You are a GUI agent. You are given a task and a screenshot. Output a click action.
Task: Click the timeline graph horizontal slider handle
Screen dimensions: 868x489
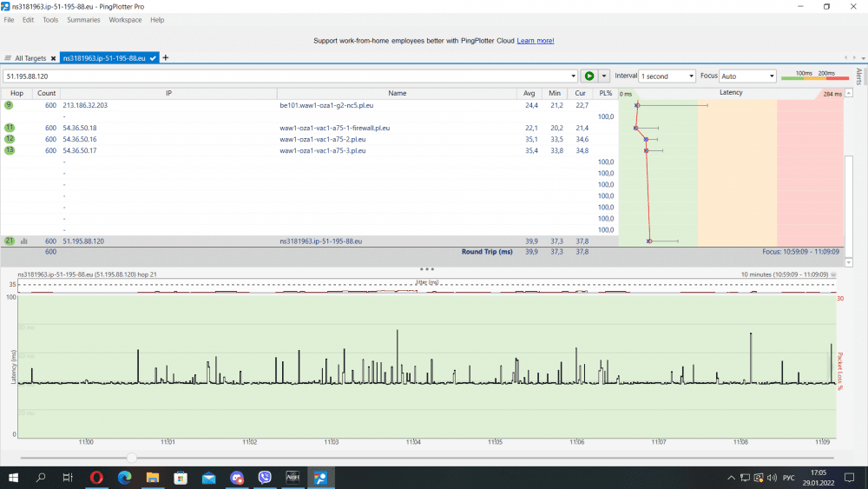pyautogui.click(x=131, y=458)
